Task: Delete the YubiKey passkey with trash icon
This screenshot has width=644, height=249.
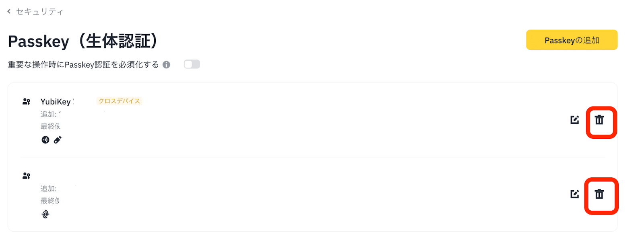Action: (599, 120)
